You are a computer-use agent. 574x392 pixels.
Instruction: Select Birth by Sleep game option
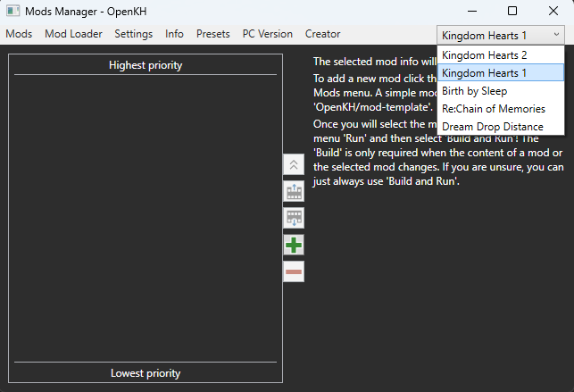point(501,91)
